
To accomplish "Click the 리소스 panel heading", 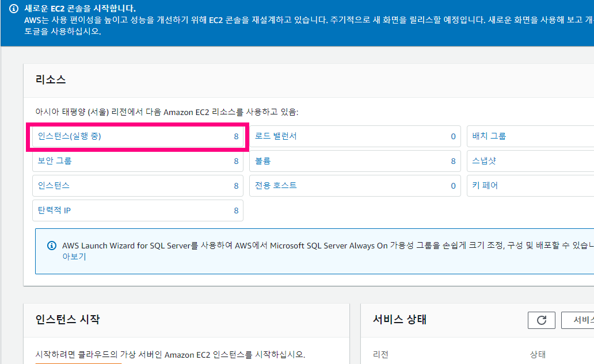I will pyautogui.click(x=51, y=79).
